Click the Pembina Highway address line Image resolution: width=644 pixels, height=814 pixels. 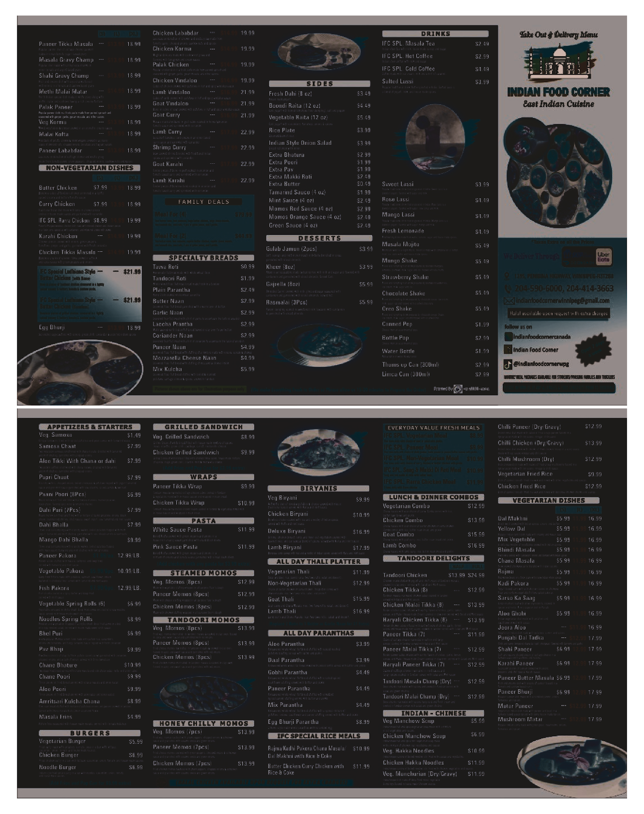pos(563,276)
